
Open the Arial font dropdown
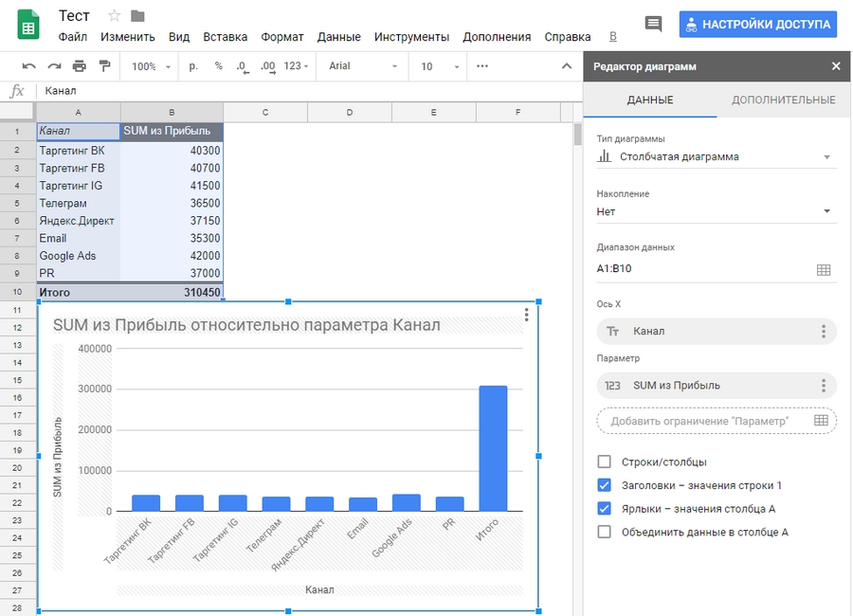363,66
